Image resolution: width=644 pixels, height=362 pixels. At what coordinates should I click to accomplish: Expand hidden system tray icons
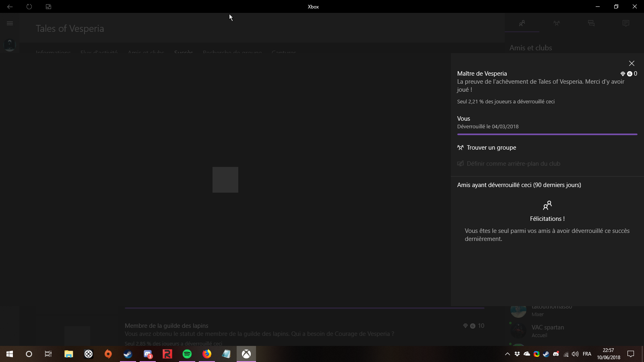[507, 354]
